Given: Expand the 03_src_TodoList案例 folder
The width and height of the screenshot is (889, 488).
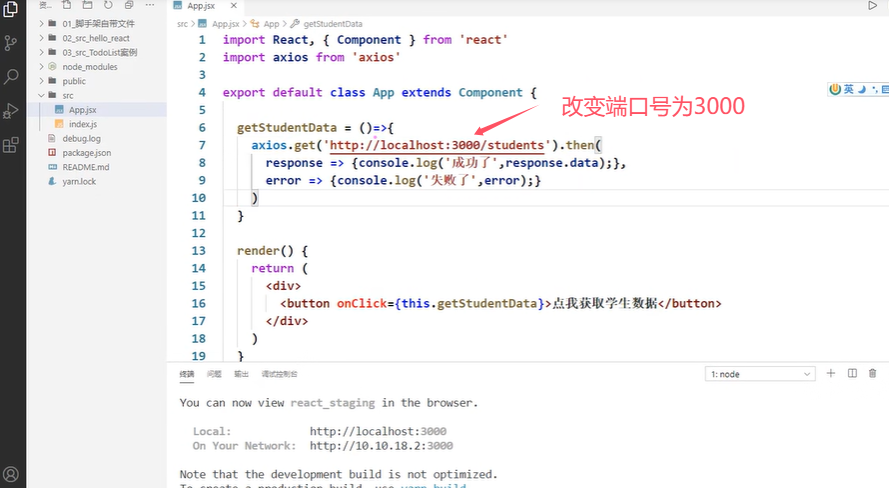Looking at the screenshot, I should point(96,52).
